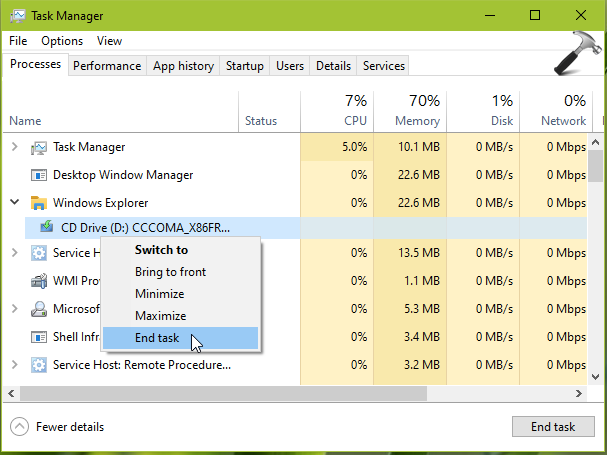Click the horizontal scrollbar right arrow
Screen dimensions: 607x455
click(579, 394)
